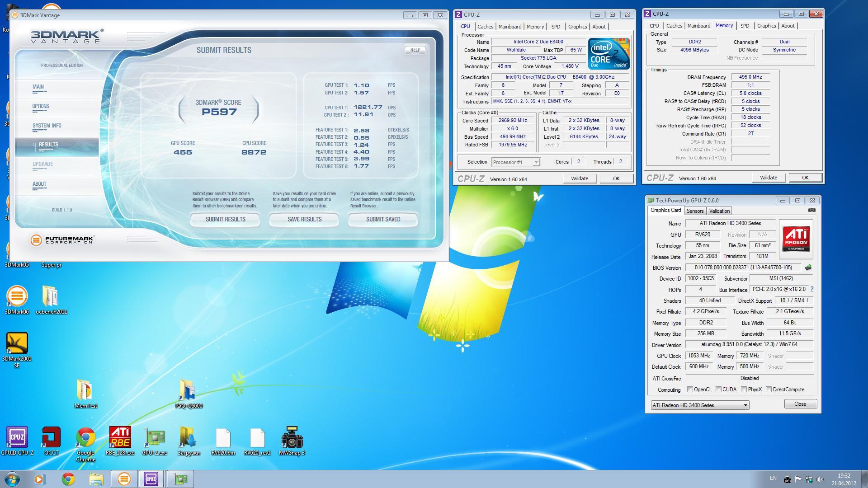Launch OCCT desktop shortcut

(51, 441)
